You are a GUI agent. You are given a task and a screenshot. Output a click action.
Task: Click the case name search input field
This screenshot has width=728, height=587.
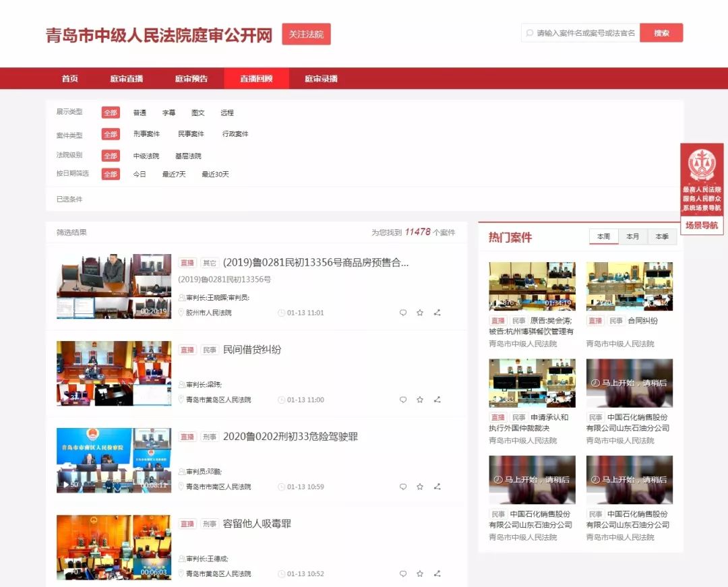tap(584, 33)
